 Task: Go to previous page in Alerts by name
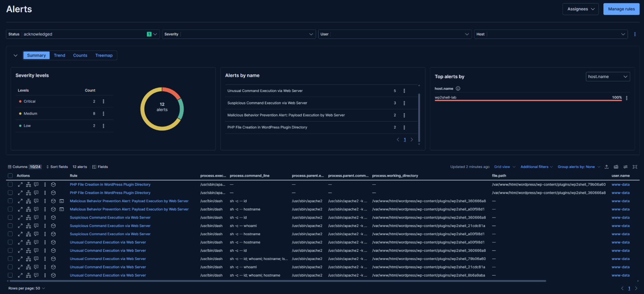coord(398,140)
